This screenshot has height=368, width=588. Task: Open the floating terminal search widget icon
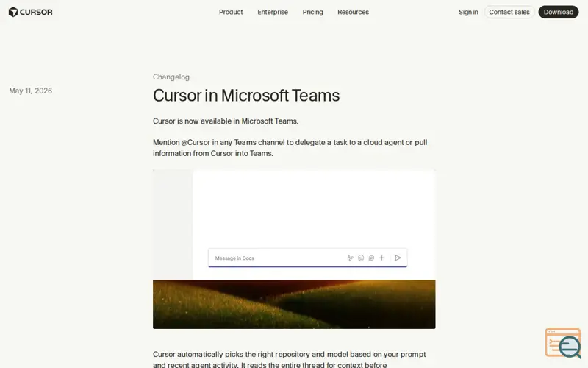(x=563, y=343)
